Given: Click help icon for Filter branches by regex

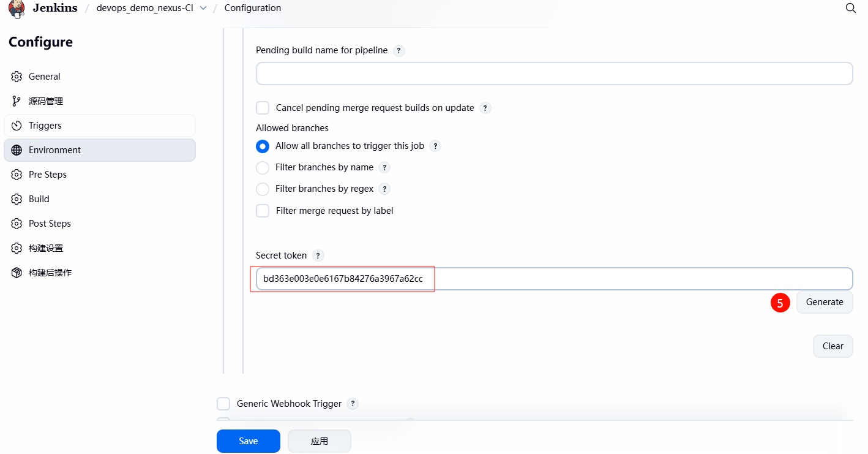Looking at the screenshot, I should (384, 189).
